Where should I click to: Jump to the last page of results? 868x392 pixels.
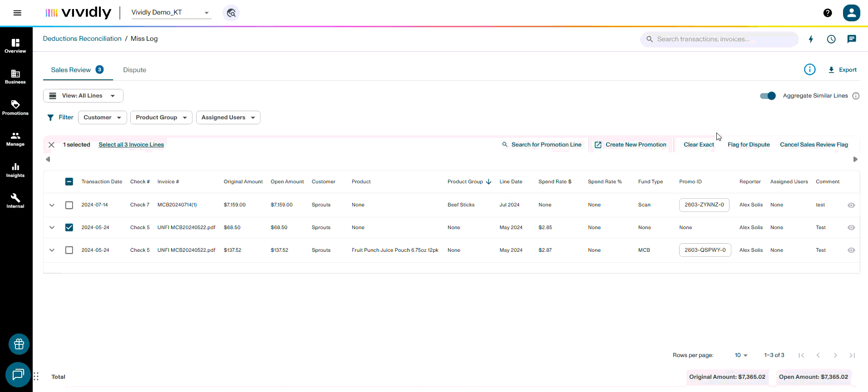click(852, 355)
